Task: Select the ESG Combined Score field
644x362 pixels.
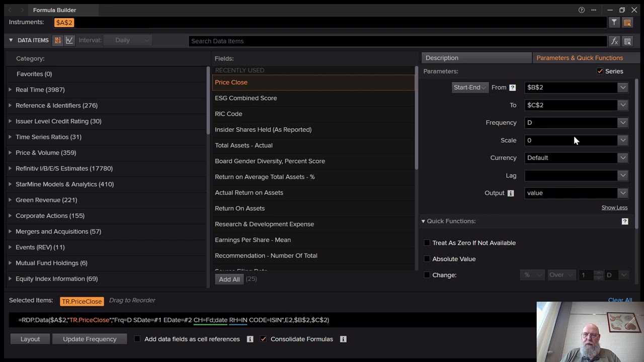Action: (313, 98)
